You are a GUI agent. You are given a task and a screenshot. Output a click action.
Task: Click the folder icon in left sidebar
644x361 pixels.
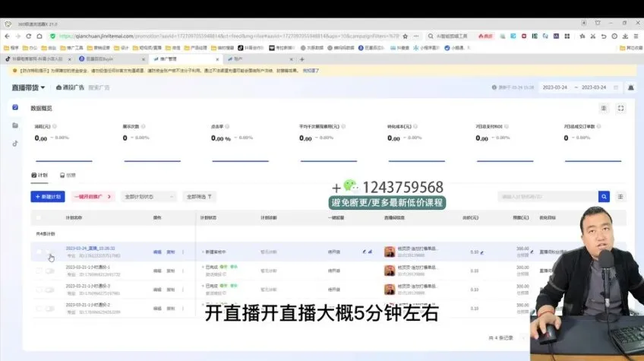coord(15,125)
